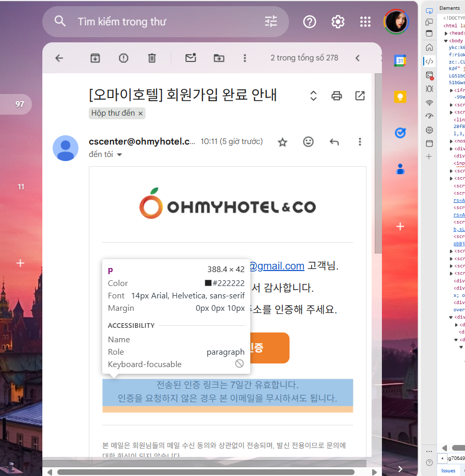The height and width of the screenshot is (476, 465).
Task: Go to the newer email with the chevron
Action: coord(358,58)
